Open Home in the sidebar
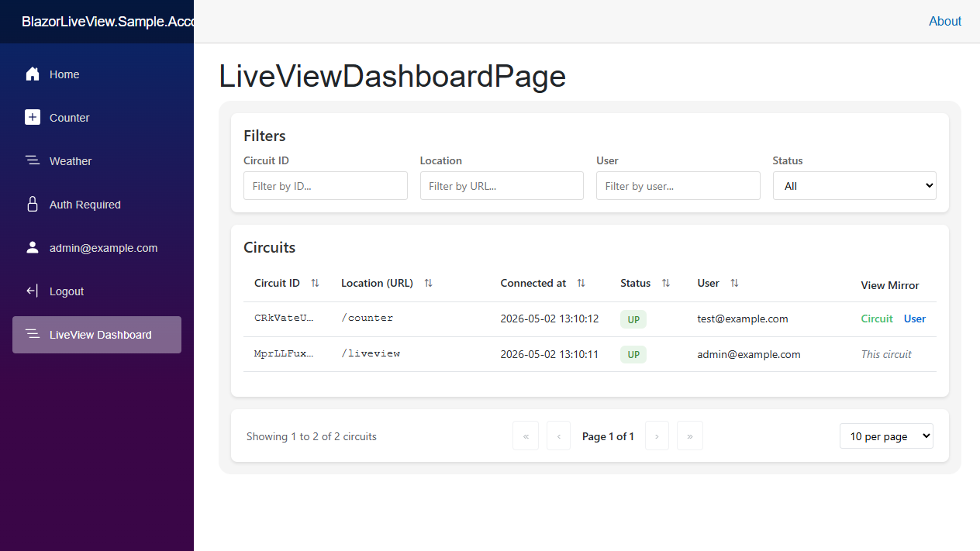Viewport: 980px width, 551px height. (97, 74)
